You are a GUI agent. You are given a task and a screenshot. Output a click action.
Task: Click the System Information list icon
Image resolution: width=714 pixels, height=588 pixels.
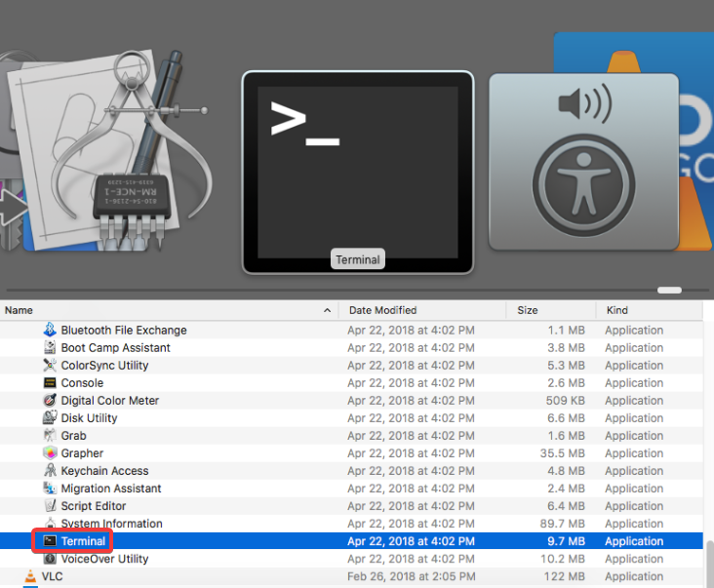[x=50, y=523]
